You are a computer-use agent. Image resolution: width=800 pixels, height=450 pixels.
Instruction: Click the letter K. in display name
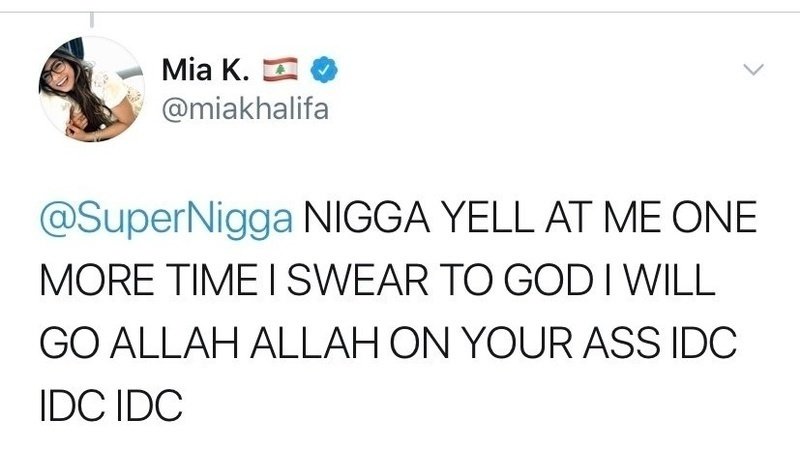pos(235,70)
